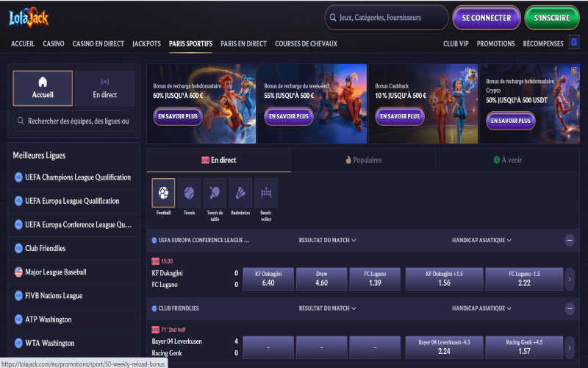Select the Tennis sport icon
The image size is (588, 368).
click(x=189, y=193)
